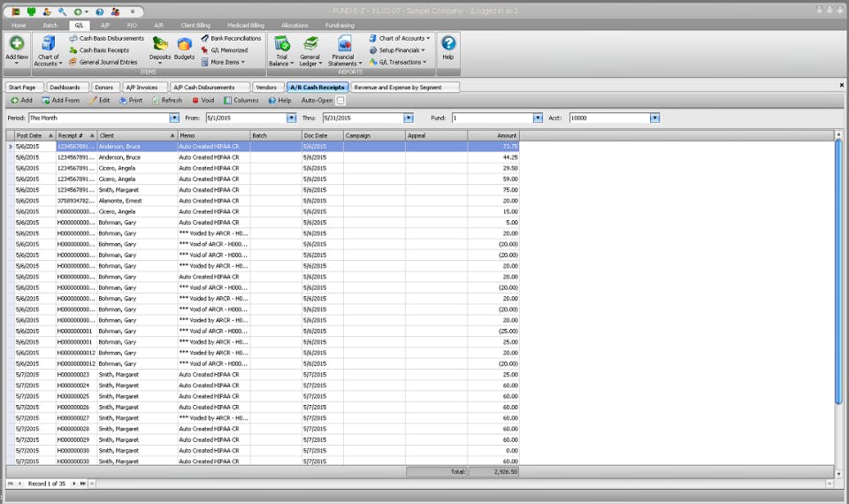The height and width of the screenshot is (504, 849).
Task: Click the green shield quick access icon
Action: click(x=32, y=11)
